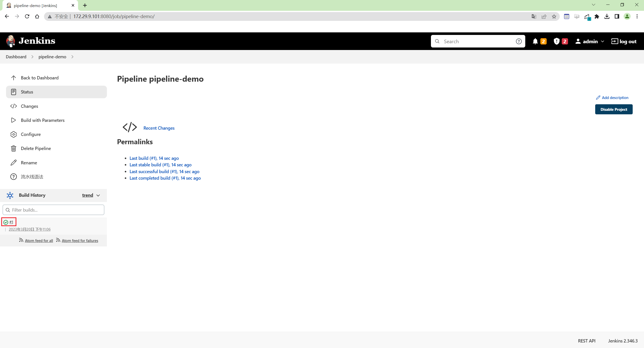Screen dimensions: 644x348
Task: Expand the admin user dropdown chevron
Action: 602,41
